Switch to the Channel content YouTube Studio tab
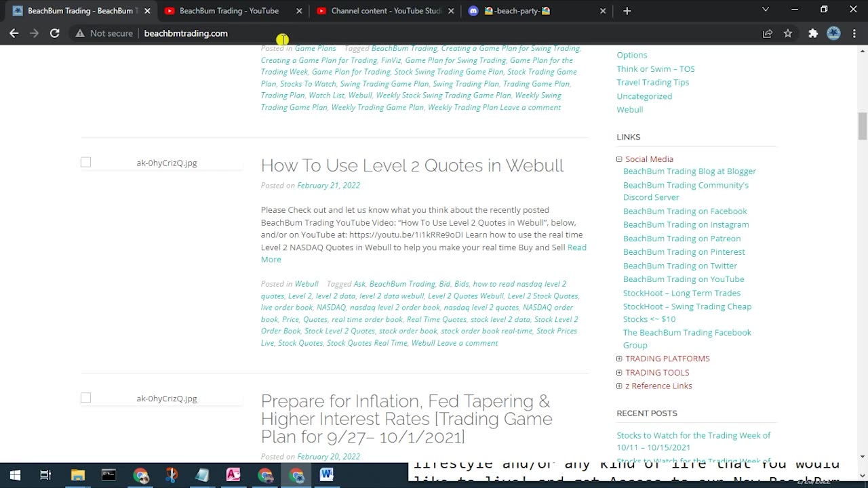 (x=387, y=11)
